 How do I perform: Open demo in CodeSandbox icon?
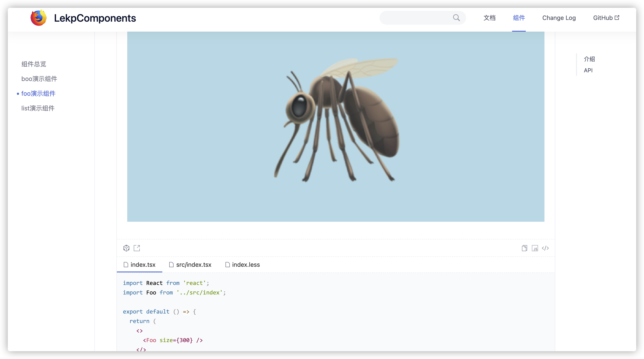click(x=126, y=248)
